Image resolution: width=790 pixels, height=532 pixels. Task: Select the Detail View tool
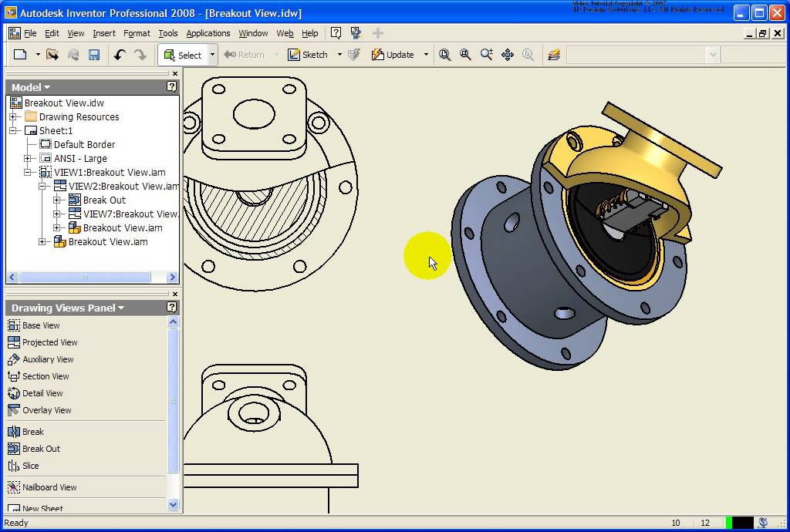click(35, 393)
